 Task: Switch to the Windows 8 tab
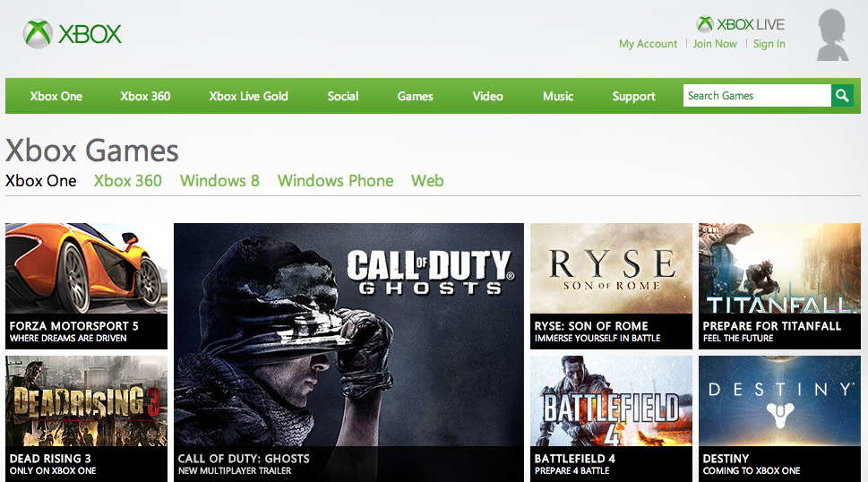click(219, 180)
